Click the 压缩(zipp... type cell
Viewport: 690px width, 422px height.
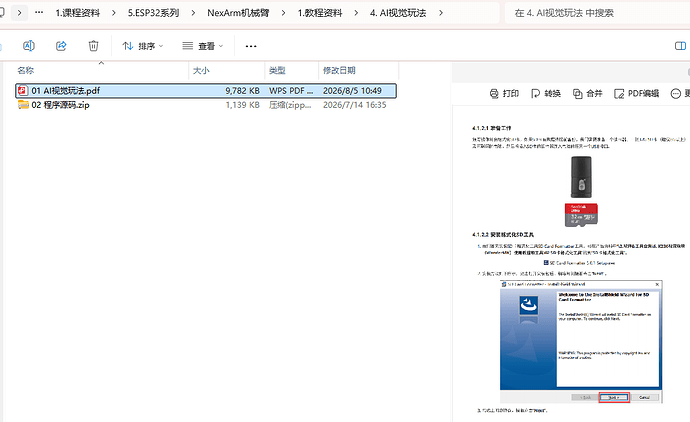pos(290,105)
